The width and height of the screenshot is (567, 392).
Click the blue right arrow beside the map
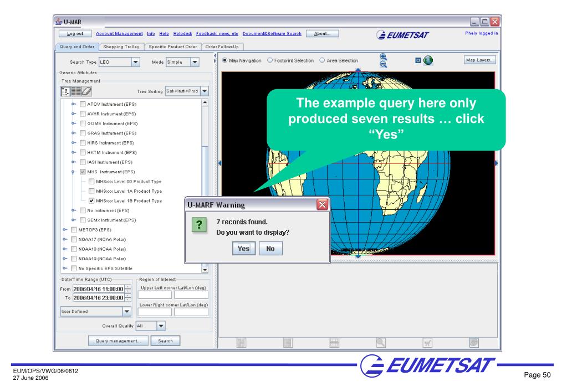pyautogui.click(x=496, y=163)
